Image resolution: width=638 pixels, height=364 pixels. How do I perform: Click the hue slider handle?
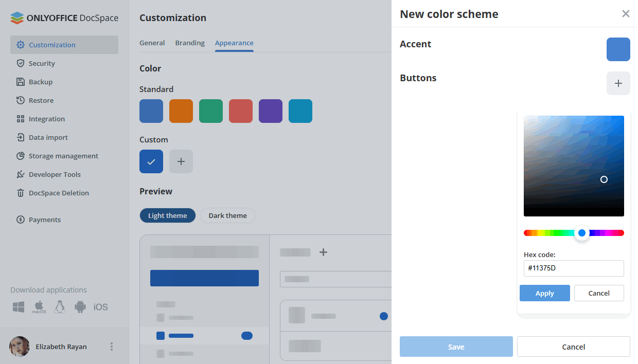click(x=582, y=233)
